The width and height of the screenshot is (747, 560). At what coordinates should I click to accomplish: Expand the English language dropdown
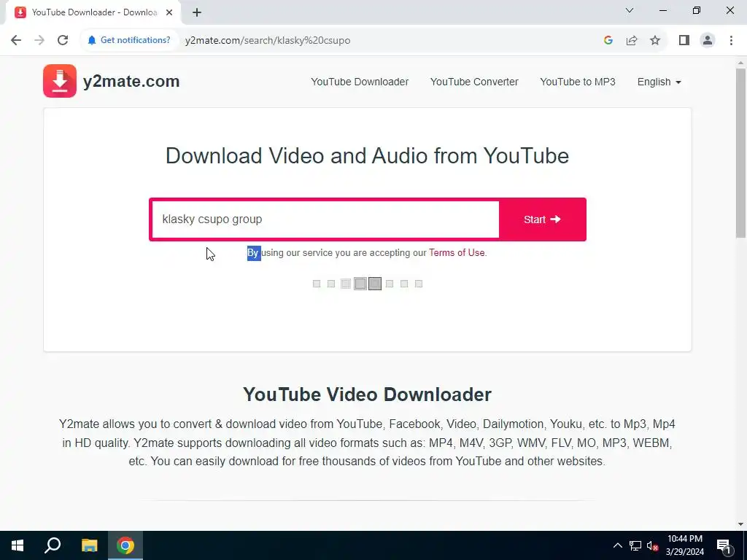pyautogui.click(x=659, y=82)
